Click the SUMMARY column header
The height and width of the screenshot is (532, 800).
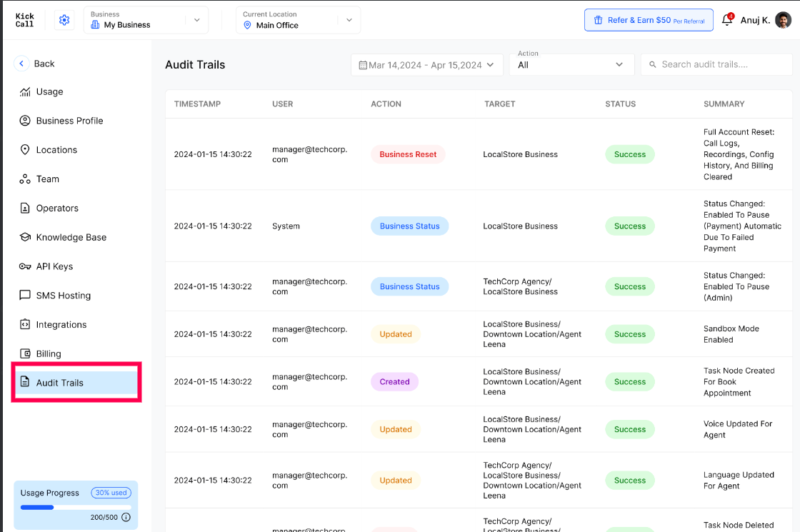coord(724,104)
